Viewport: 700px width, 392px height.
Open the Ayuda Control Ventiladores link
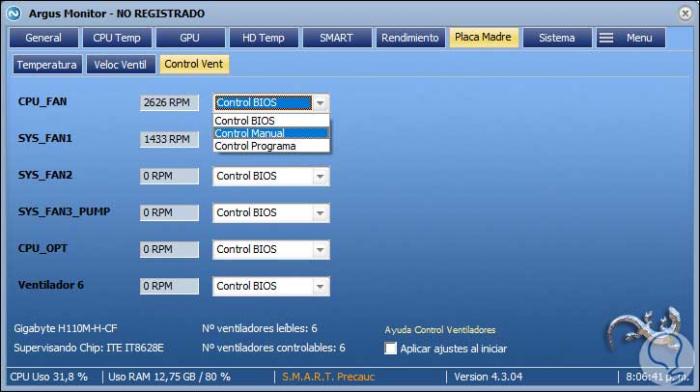tap(440, 330)
